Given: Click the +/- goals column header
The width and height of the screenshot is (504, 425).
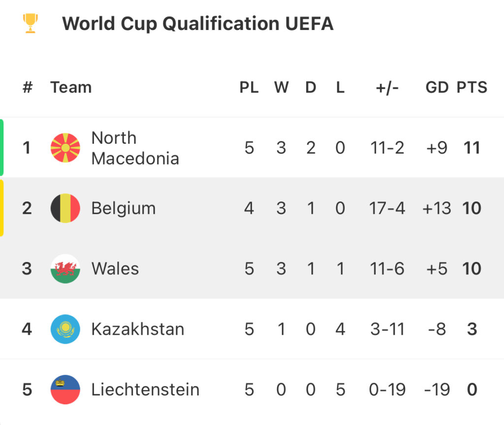Looking at the screenshot, I should point(387,88).
